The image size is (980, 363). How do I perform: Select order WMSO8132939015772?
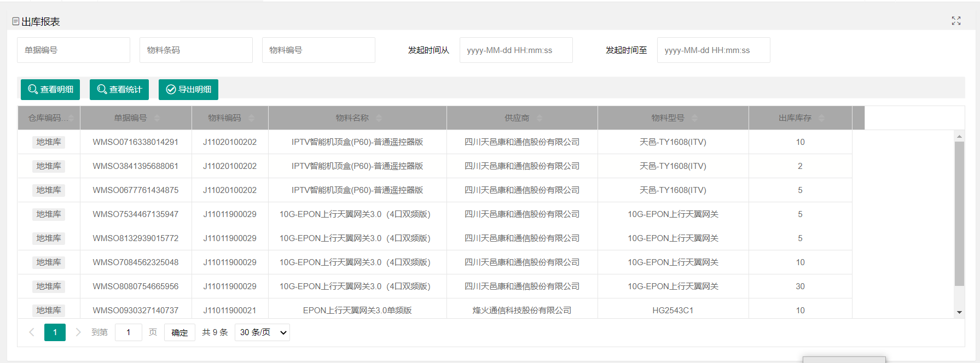[136, 238]
